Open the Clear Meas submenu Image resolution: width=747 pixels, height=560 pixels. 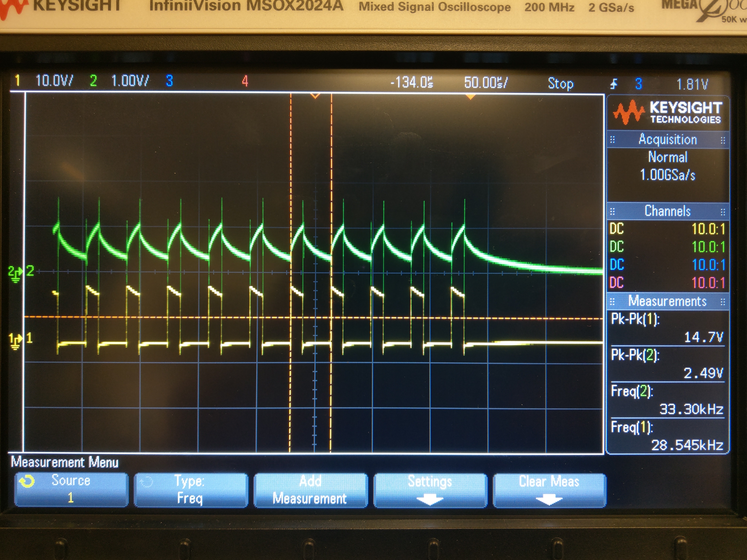click(x=549, y=490)
